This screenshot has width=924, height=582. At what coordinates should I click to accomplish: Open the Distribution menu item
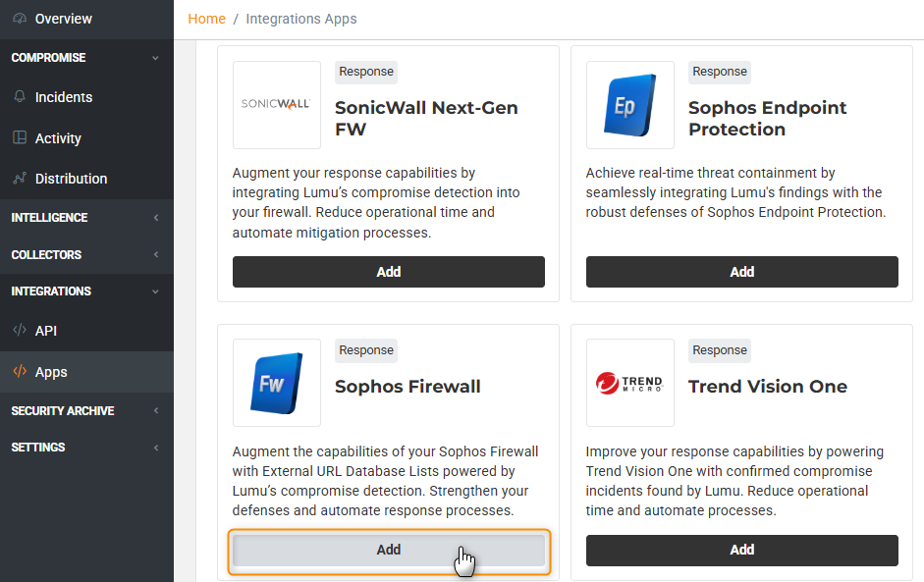[x=71, y=179]
